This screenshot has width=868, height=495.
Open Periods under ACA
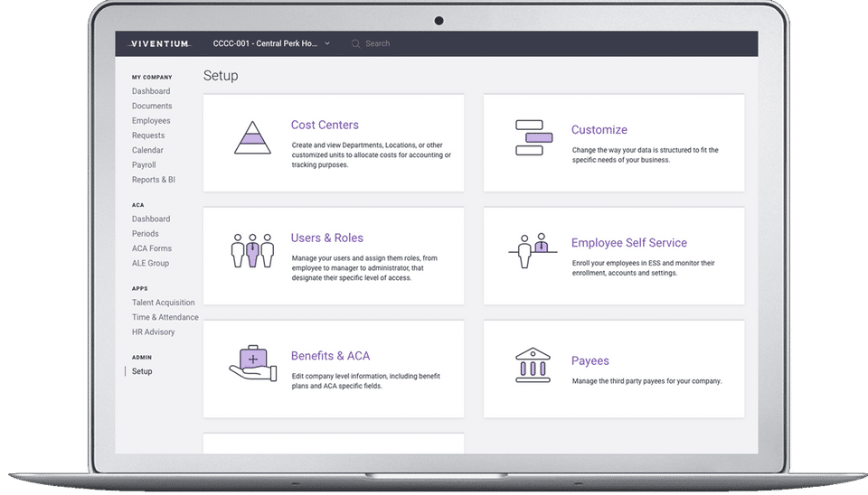pos(145,234)
